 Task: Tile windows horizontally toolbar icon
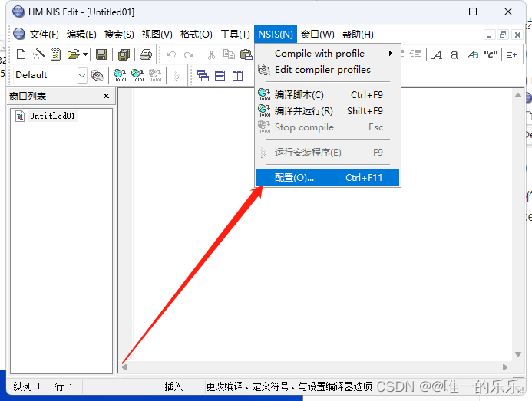pos(220,75)
